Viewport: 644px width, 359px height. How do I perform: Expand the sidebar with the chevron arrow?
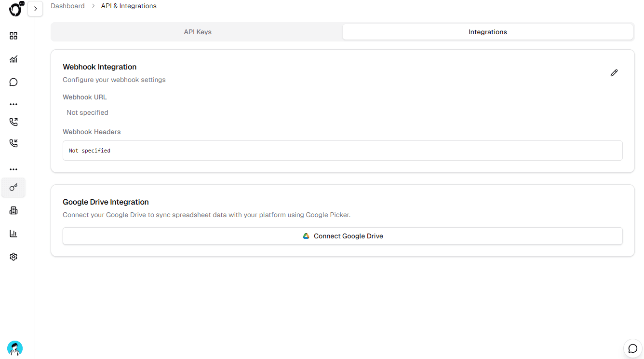35,8
